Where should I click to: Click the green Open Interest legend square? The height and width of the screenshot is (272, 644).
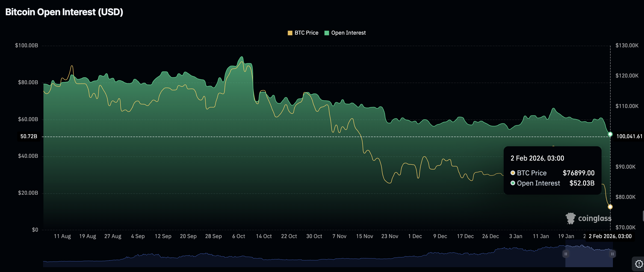tap(327, 33)
